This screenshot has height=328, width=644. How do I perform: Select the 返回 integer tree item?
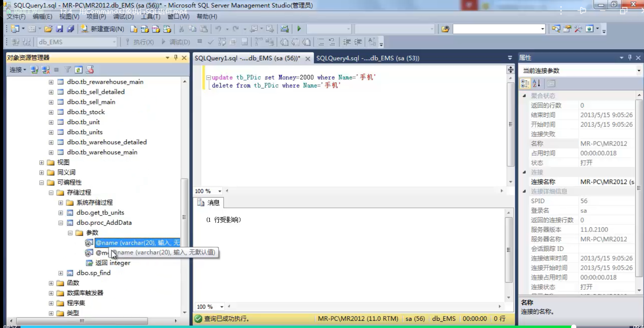click(113, 263)
